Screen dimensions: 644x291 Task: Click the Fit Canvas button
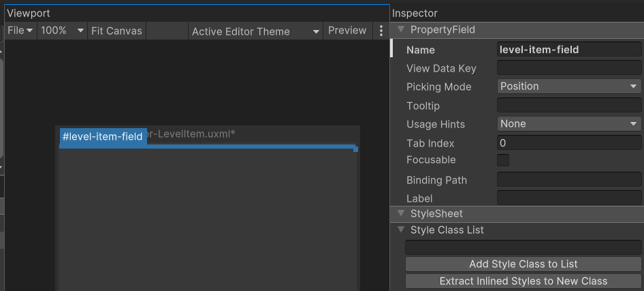116,31
